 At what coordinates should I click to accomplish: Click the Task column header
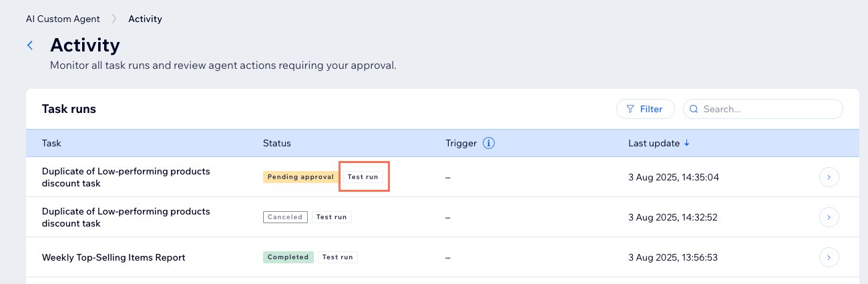click(51, 143)
